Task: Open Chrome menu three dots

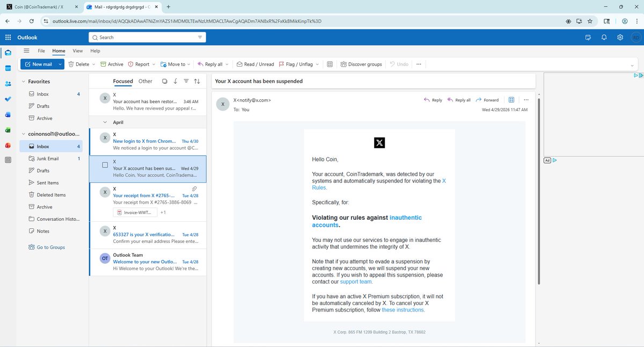Action: tap(637, 21)
